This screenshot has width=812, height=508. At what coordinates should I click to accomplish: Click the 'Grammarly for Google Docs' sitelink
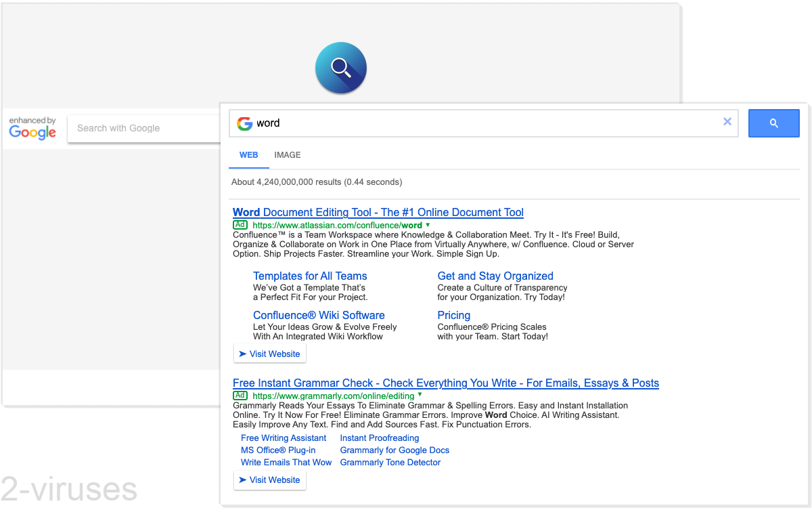[394, 450]
